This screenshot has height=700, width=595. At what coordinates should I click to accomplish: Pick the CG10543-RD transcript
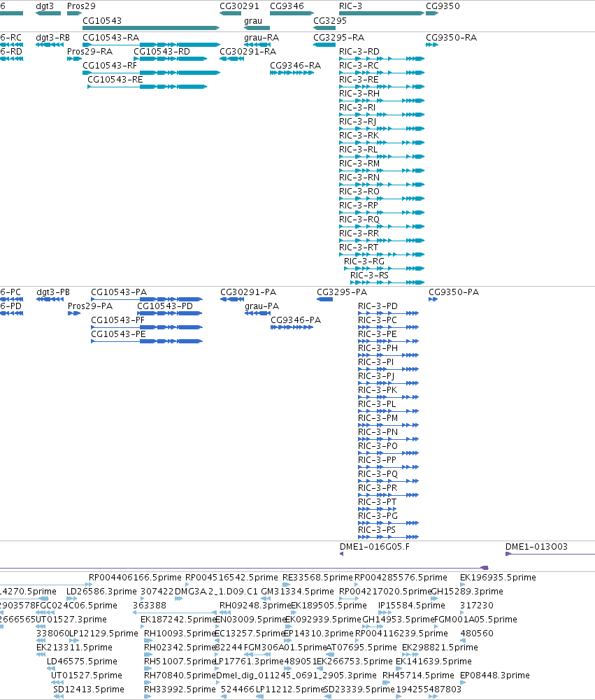[x=171, y=59]
